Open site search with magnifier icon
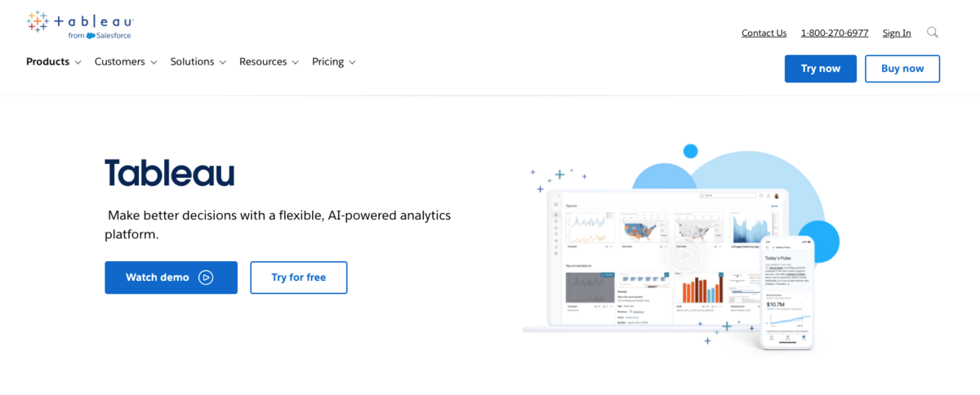Image resolution: width=980 pixels, height=395 pixels. point(933,33)
